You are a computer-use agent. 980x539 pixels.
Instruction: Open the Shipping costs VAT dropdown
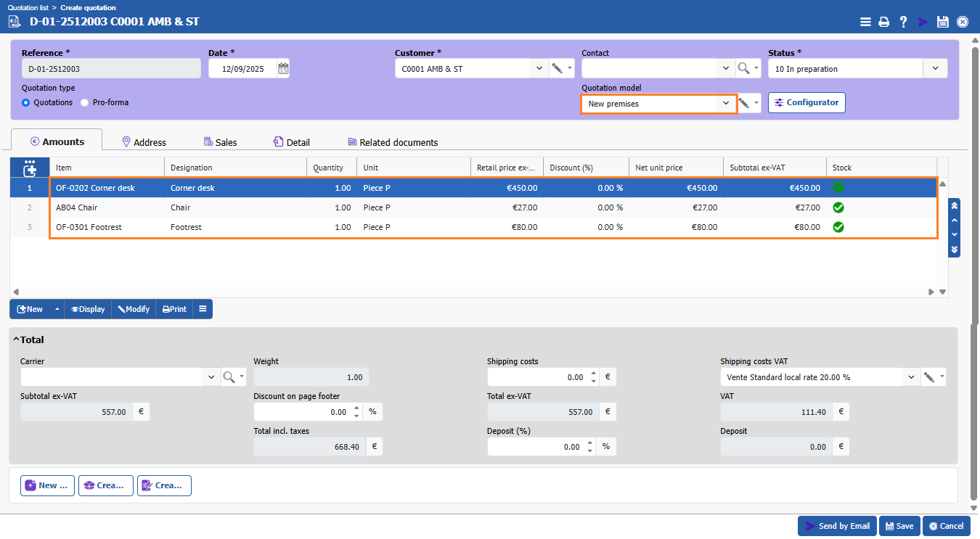pyautogui.click(x=911, y=377)
